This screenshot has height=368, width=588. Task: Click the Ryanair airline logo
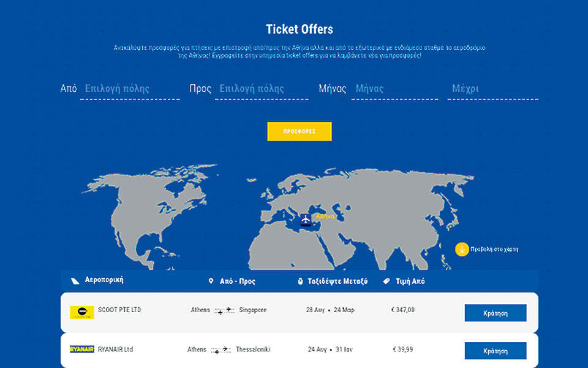coord(81,349)
